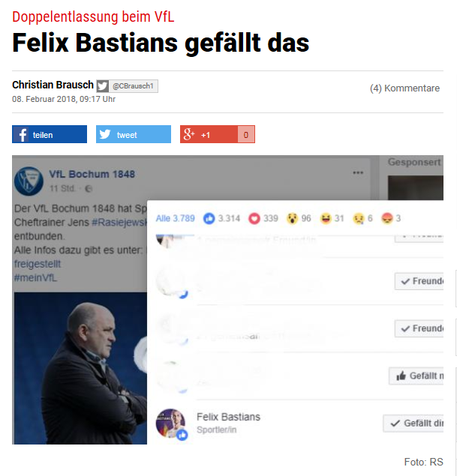457x476 pixels.
Task: Open the three-dots post options menu
Action: (x=358, y=172)
